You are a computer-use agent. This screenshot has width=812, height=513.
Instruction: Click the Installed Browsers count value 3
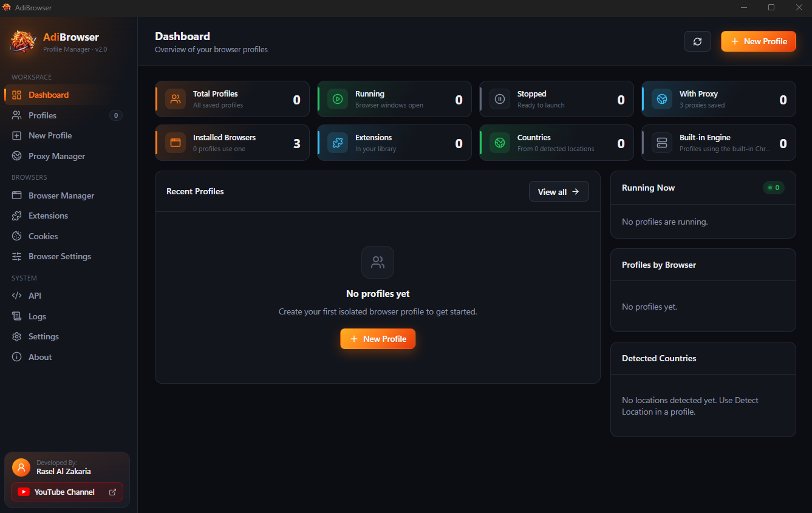click(x=297, y=144)
